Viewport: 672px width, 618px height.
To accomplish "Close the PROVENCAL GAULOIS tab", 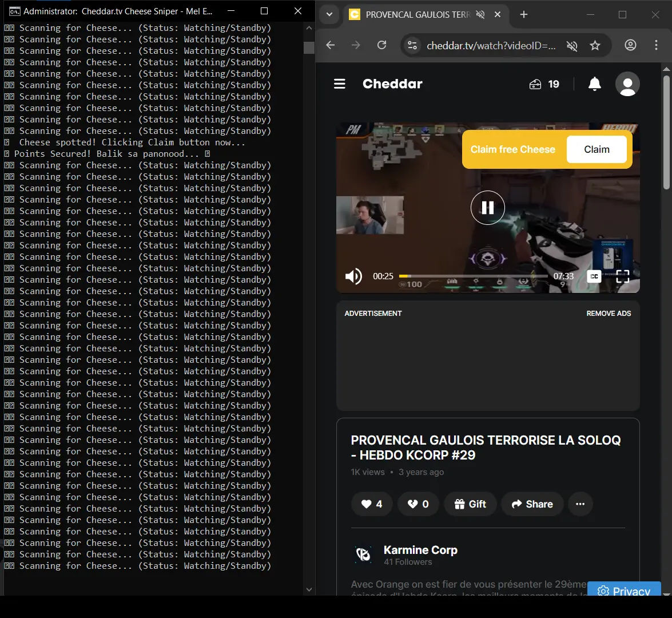I will (498, 14).
